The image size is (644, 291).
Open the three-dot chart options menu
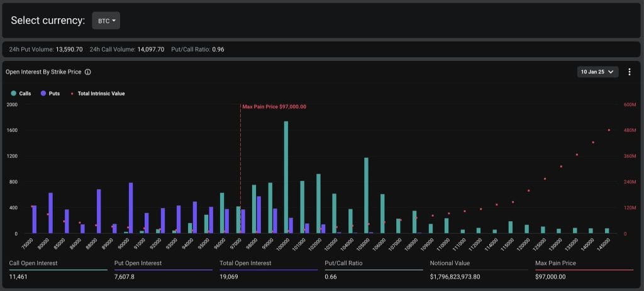629,72
